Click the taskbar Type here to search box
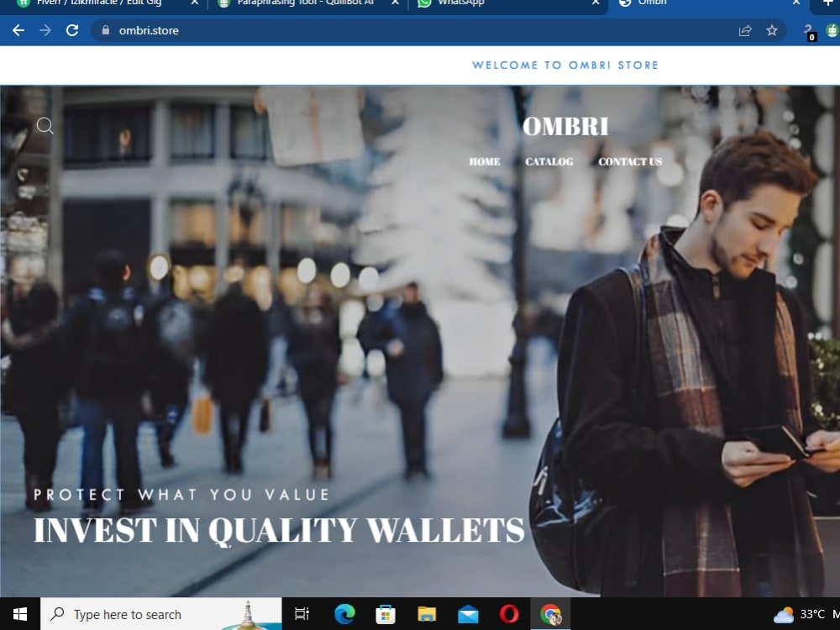Screen dimensions: 840x630 (x=161, y=614)
